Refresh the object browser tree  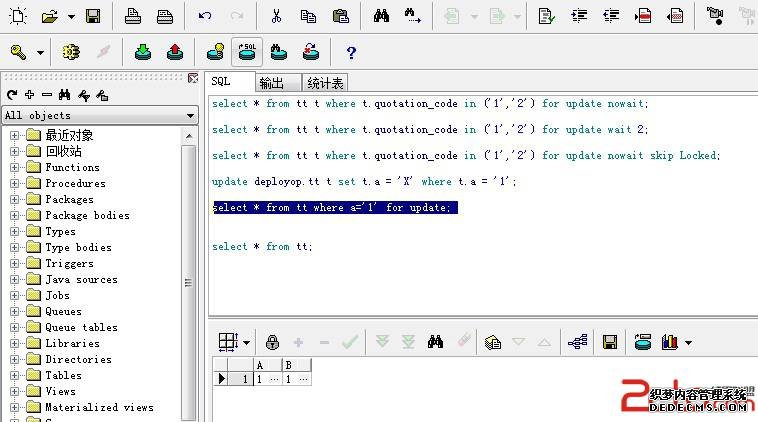pyautogui.click(x=12, y=95)
